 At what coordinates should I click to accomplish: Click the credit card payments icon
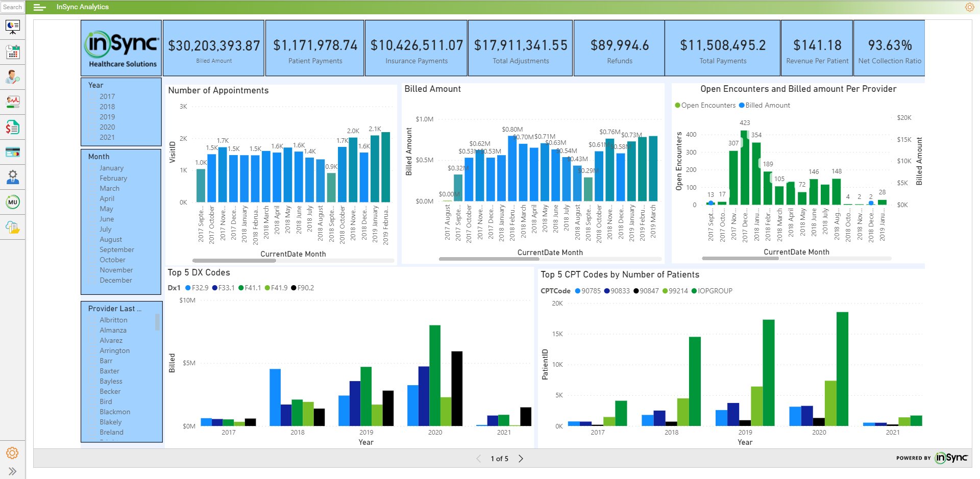click(x=13, y=152)
